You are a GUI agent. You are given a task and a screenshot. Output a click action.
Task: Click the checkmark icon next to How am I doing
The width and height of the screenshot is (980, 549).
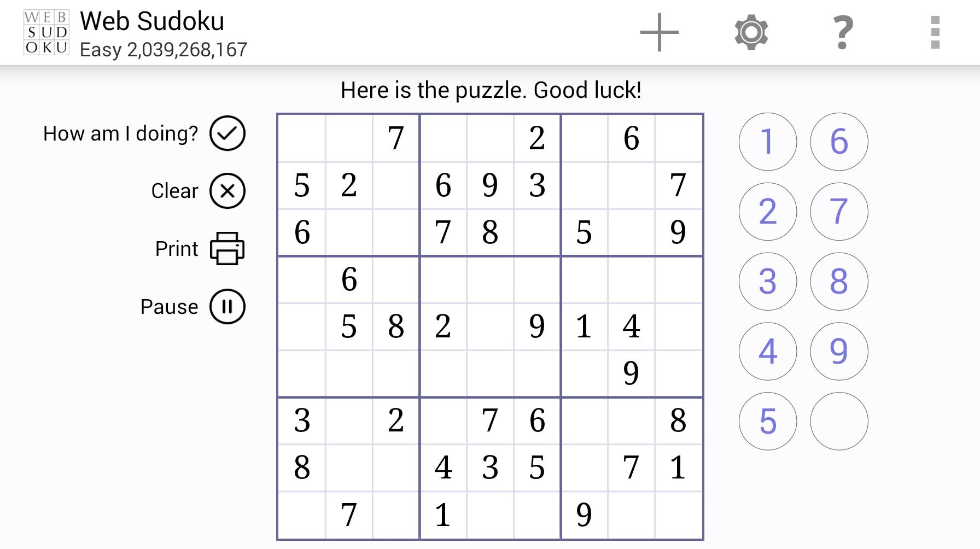(x=228, y=132)
